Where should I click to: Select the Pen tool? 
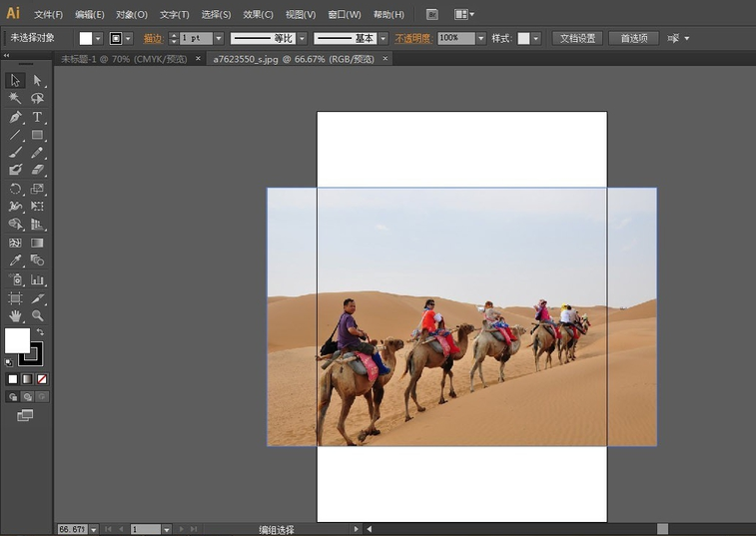click(15, 117)
